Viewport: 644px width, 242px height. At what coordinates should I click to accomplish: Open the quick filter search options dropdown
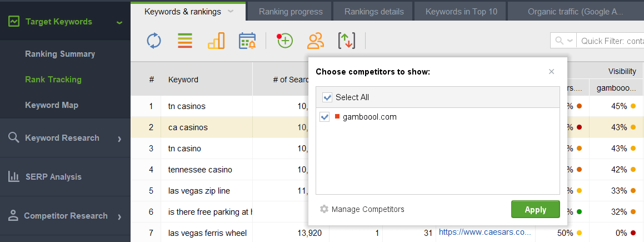pyautogui.click(x=570, y=41)
